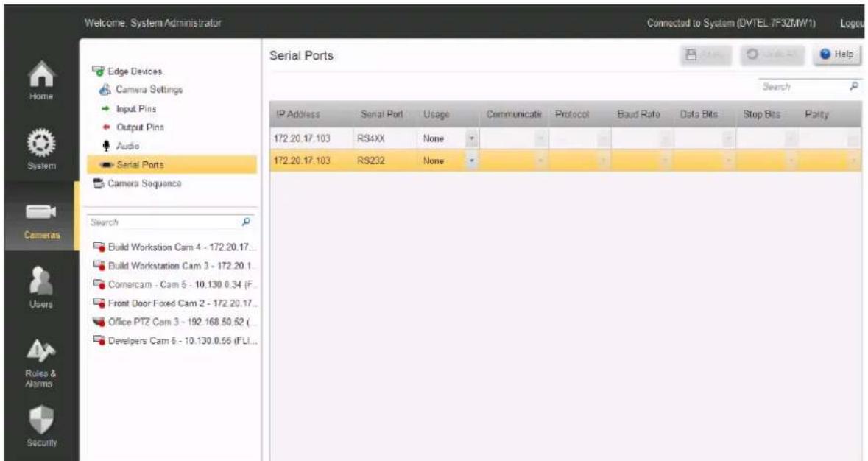Click Welcome, System Administrator text
The width and height of the screenshot is (868, 461).
tap(153, 23)
